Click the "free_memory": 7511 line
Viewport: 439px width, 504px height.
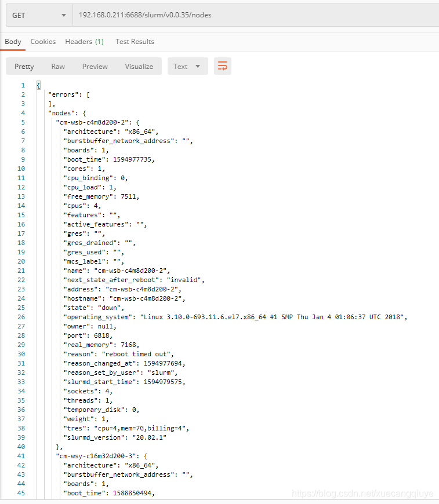tap(101, 196)
